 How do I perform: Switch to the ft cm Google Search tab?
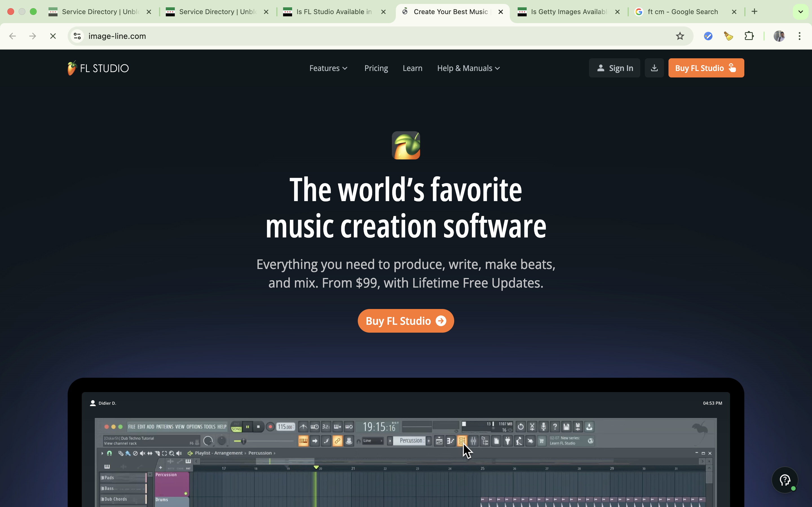coord(683,12)
